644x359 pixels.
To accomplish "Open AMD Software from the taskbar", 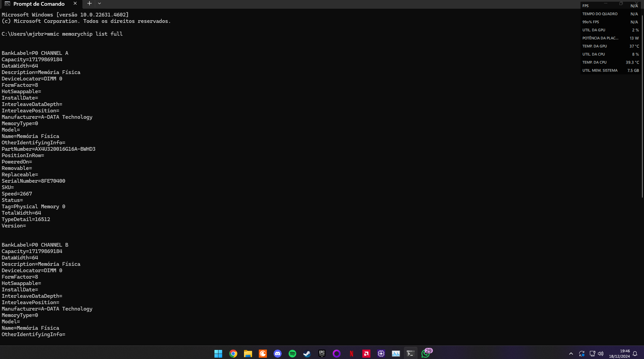I will pyautogui.click(x=366, y=354).
